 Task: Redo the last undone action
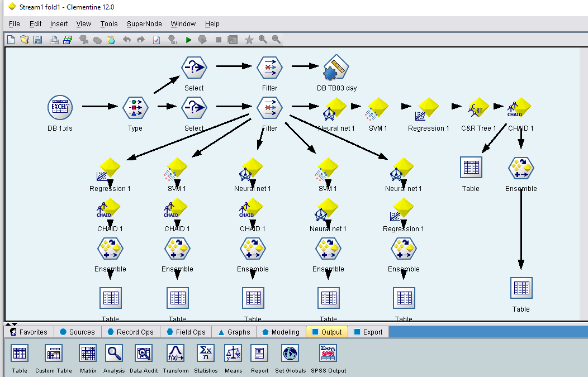point(141,39)
